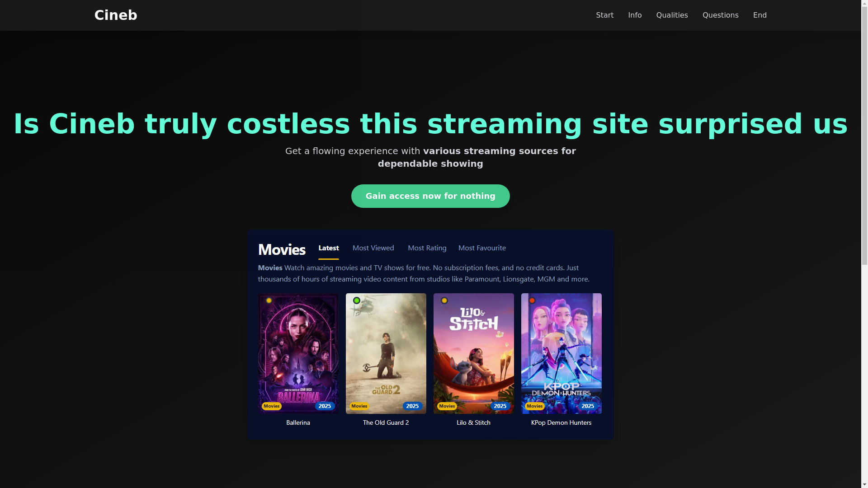Click the green status dot on Old Guard 2
868x488 pixels.
click(x=357, y=300)
